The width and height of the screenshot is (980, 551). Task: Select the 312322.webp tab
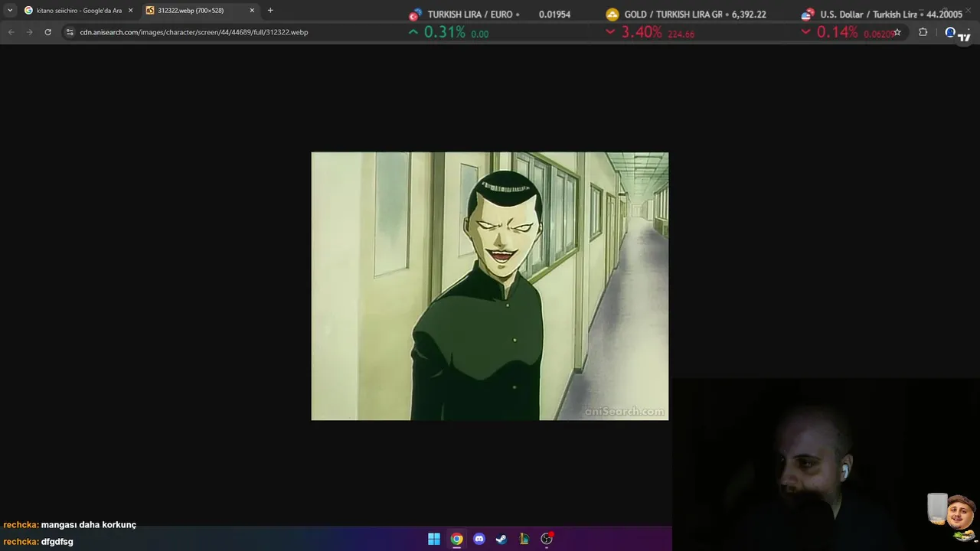(199, 11)
